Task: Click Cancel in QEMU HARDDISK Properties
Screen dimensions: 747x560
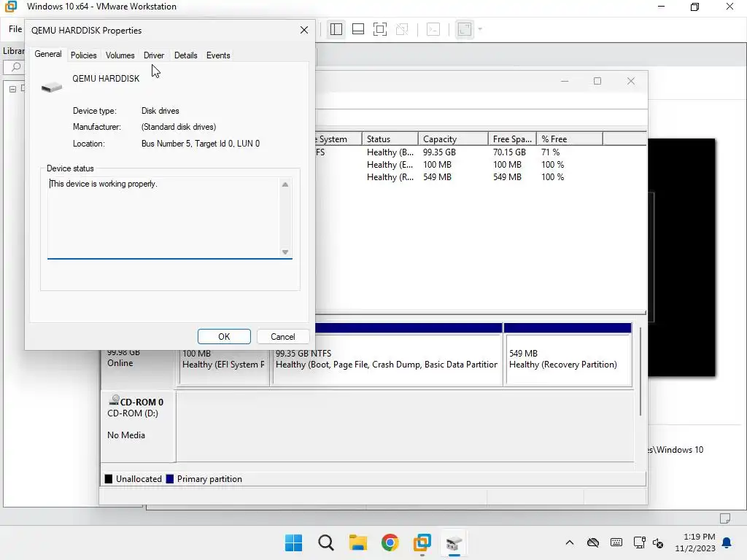Action: (x=283, y=337)
